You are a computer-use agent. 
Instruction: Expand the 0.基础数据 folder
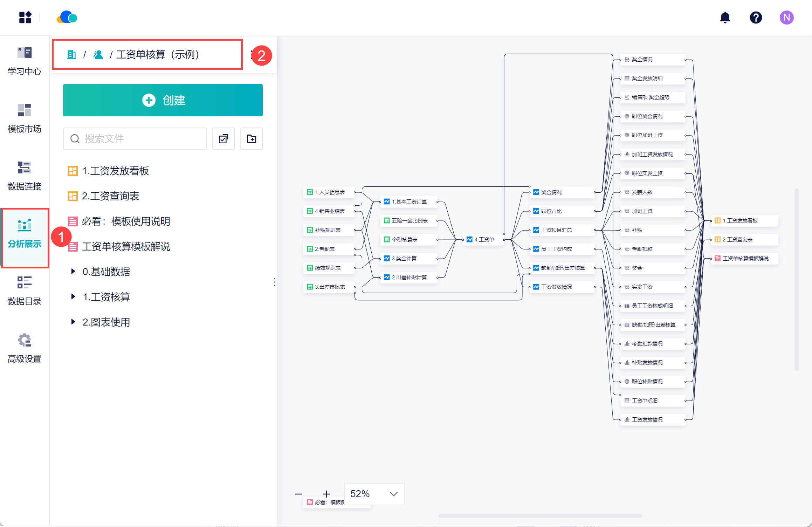[73, 271]
